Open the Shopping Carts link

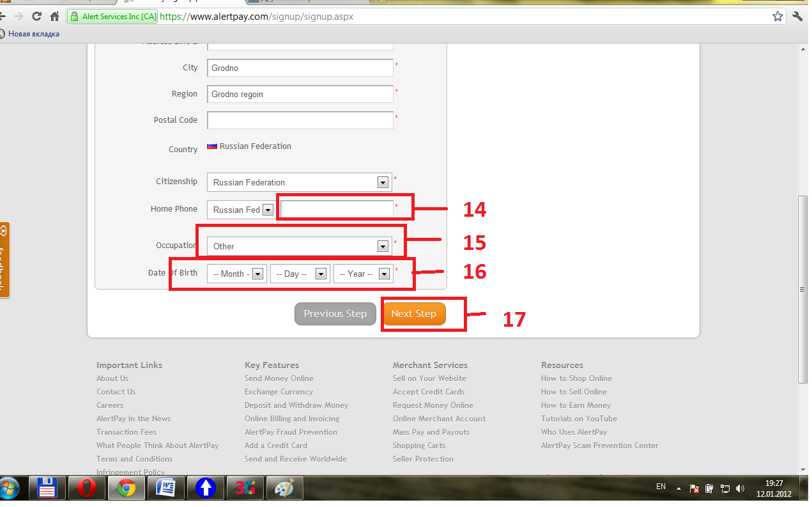[419, 446]
